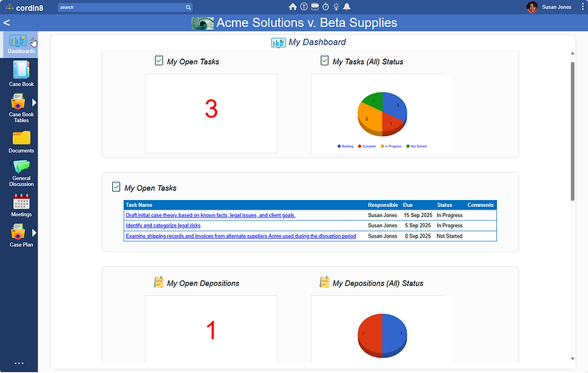
Task: Click the stopwatch timer icon
Action: (326, 7)
